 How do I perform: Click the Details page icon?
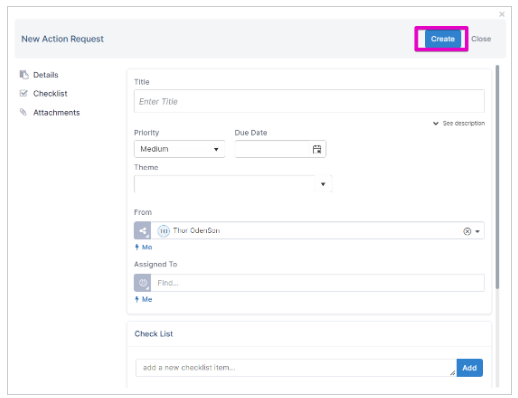coord(24,75)
